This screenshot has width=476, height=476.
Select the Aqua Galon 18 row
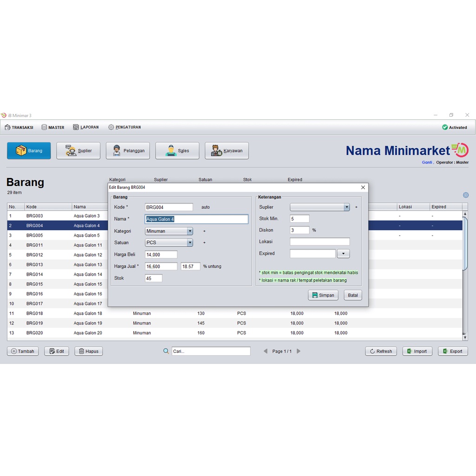tap(88, 314)
